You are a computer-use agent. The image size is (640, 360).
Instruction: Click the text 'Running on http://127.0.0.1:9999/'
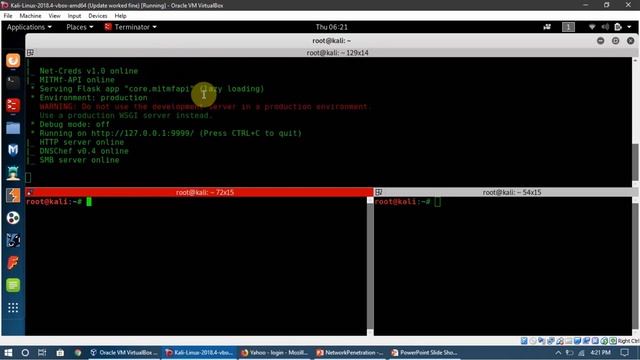pyautogui.click(x=117, y=133)
